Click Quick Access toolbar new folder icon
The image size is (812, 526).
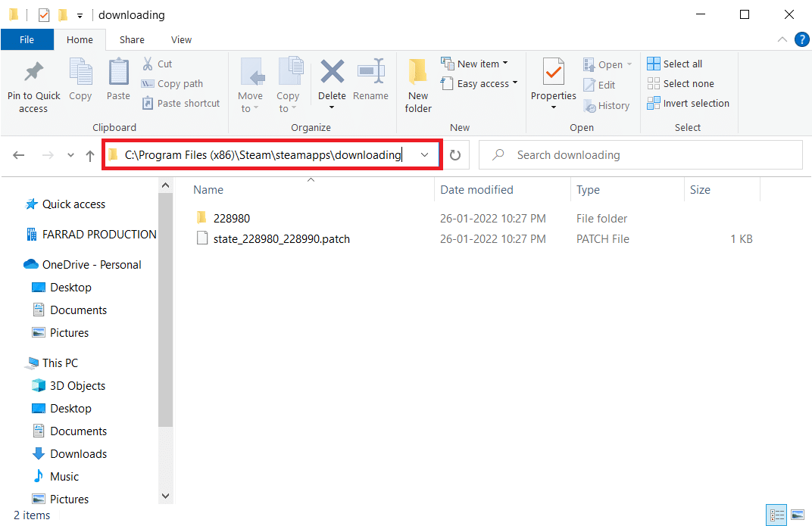[63, 15]
